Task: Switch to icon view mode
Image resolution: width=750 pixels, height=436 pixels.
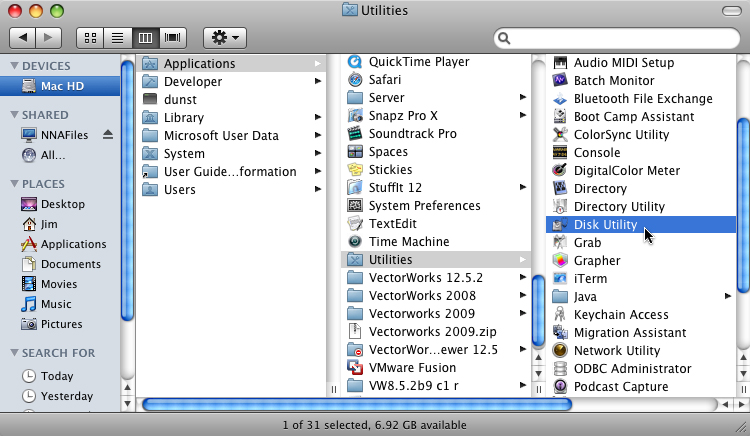Action: coord(92,38)
